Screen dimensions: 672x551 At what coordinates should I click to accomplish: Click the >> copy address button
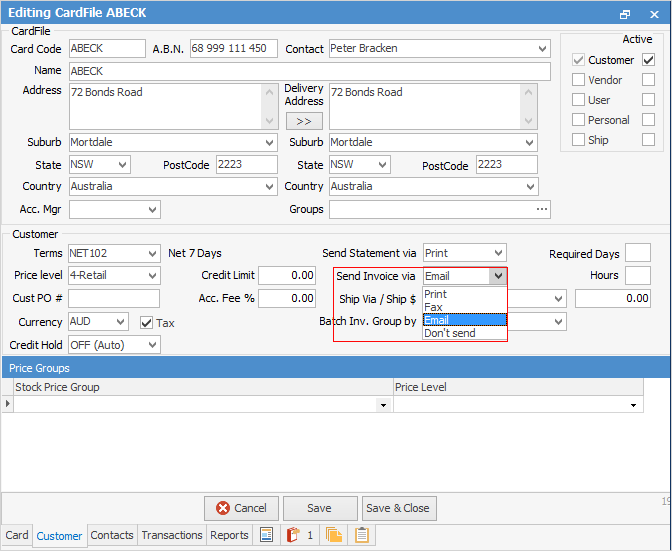[x=304, y=121]
